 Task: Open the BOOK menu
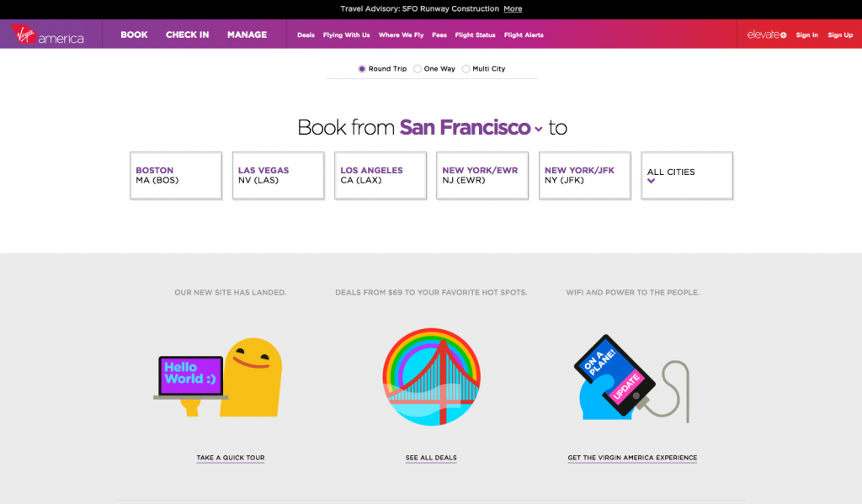[134, 34]
